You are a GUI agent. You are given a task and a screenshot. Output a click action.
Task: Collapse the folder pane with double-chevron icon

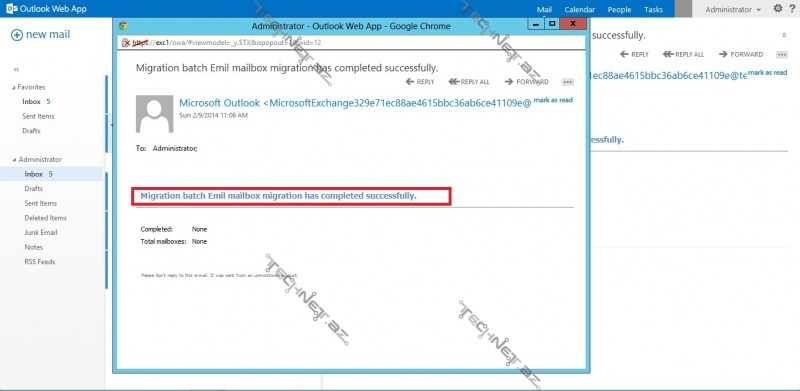click(x=16, y=69)
